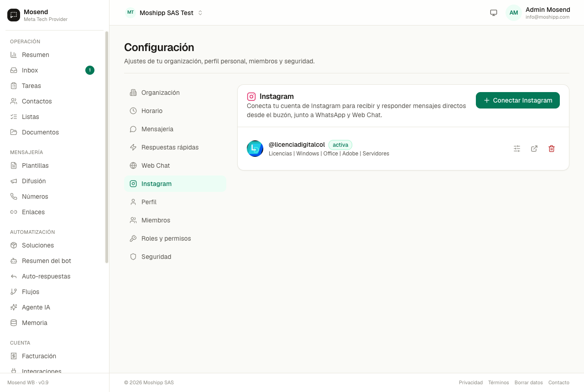Click the Soluciones box icon
Image resolution: width=584 pixels, height=392 pixels.
click(x=14, y=245)
